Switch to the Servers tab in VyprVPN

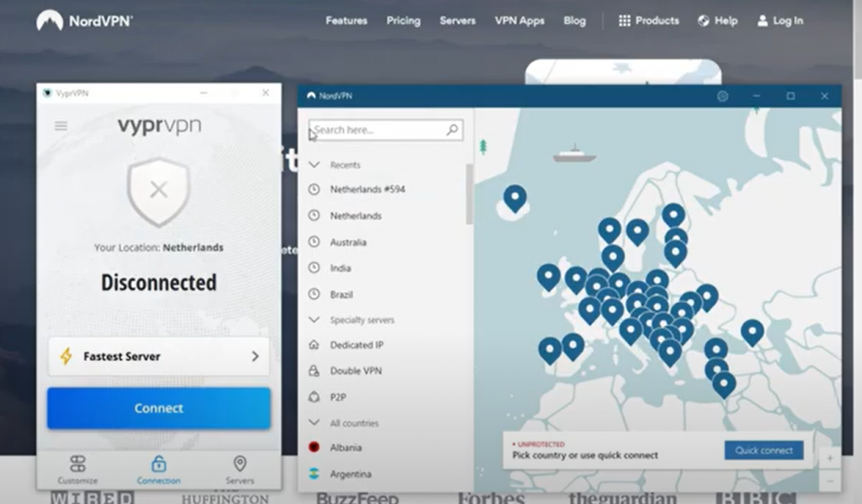[240, 470]
